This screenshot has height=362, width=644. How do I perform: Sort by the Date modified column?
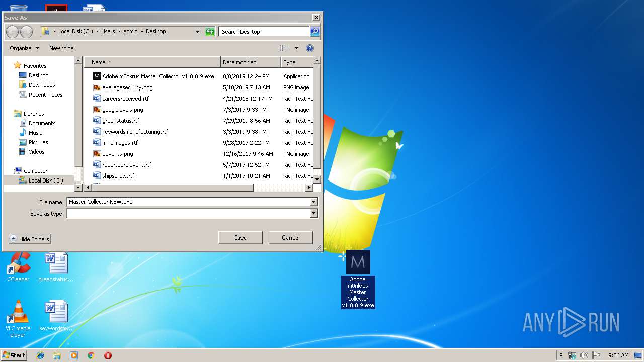[251, 62]
